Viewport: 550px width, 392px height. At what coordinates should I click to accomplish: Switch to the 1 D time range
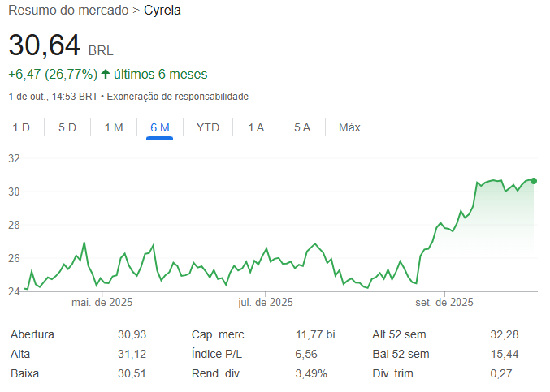click(21, 127)
